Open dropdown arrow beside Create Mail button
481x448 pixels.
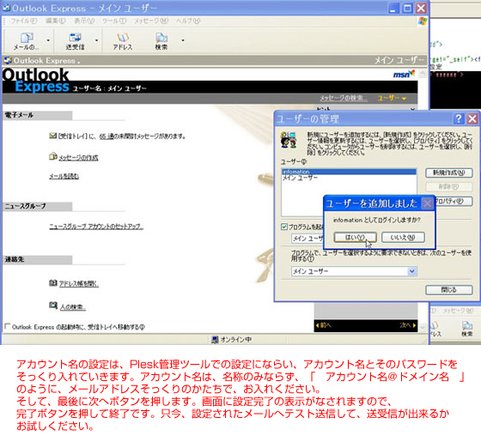click(48, 40)
